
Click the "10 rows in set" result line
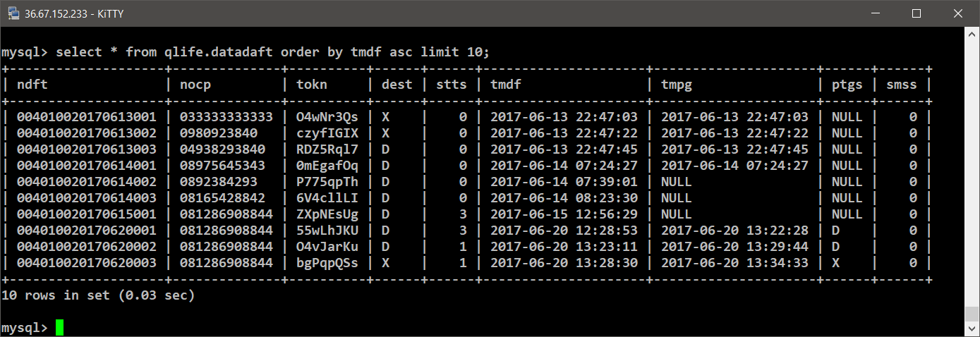pos(98,295)
